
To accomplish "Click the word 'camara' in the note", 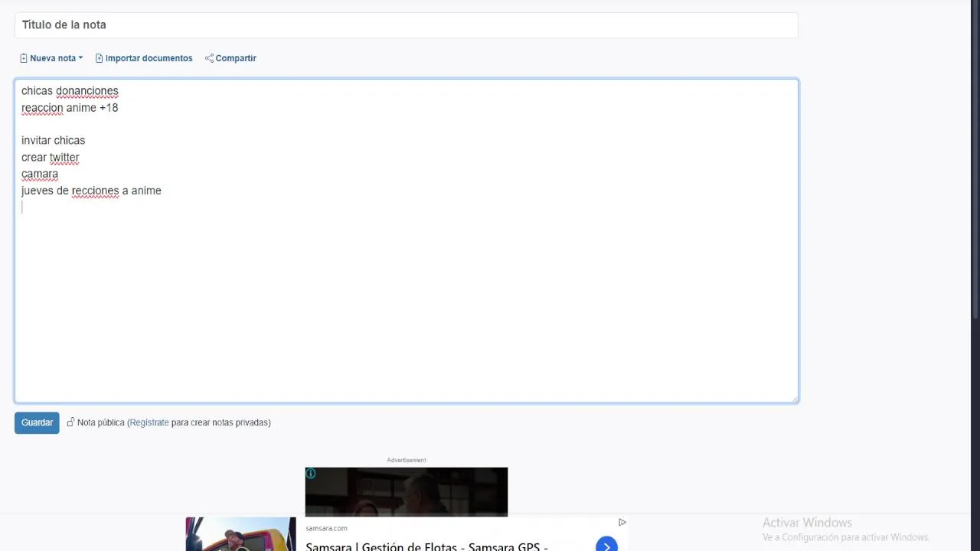I will click(x=40, y=174).
